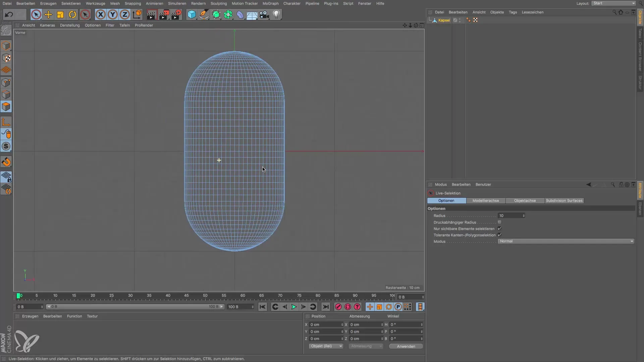Toggle coordinate system icon
Viewport: 644px width, 362px height.
pos(137,14)
